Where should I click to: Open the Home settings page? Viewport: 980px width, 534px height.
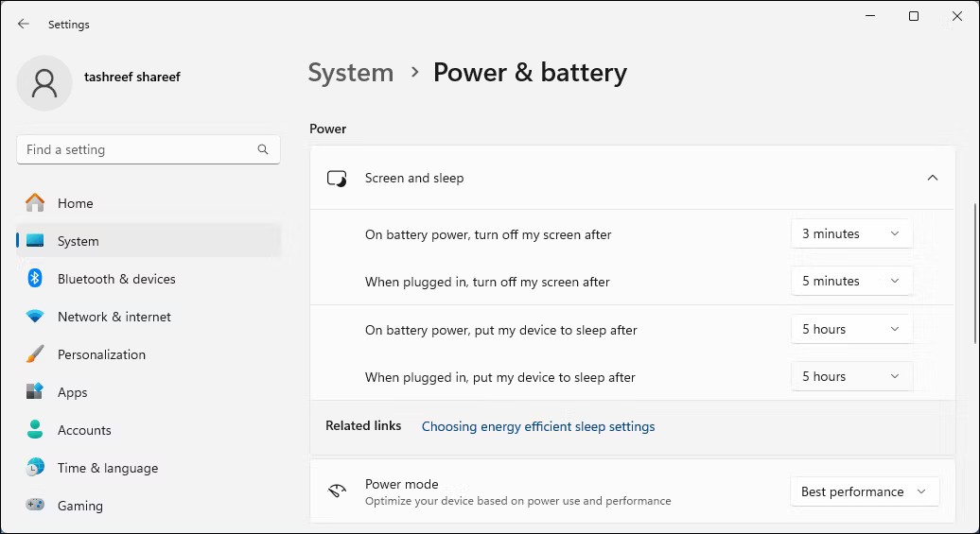75,203
